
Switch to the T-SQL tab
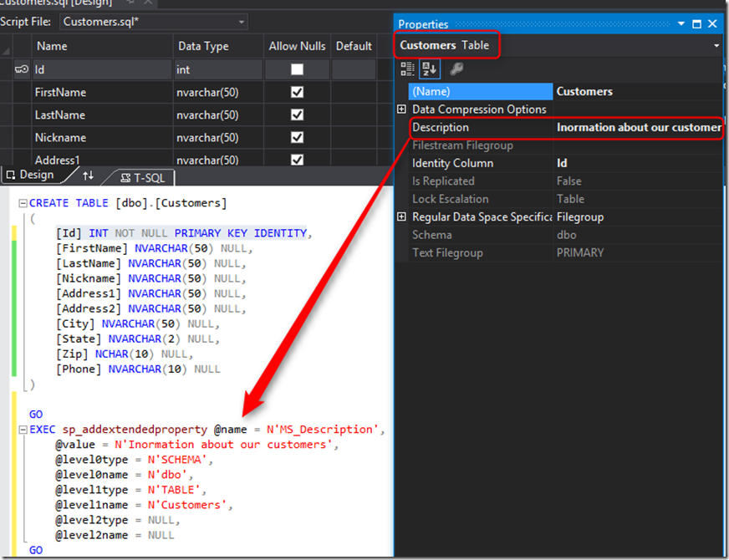click(142, 178)
